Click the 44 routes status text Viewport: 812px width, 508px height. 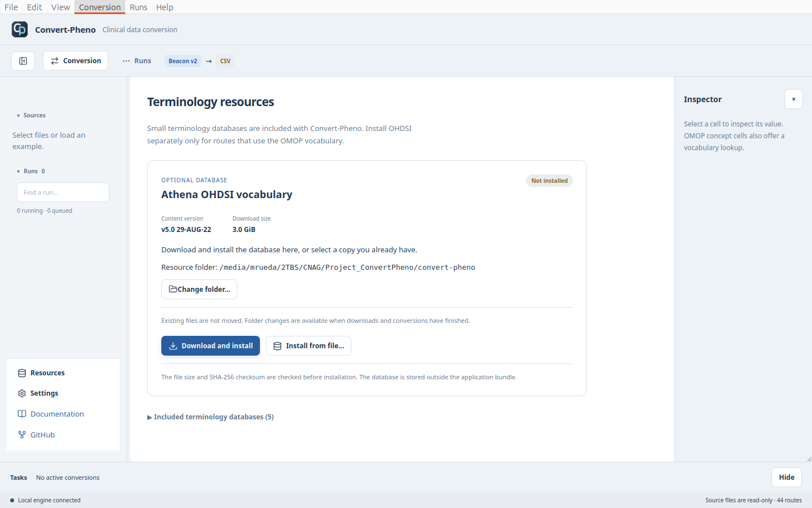click(789, 501)
